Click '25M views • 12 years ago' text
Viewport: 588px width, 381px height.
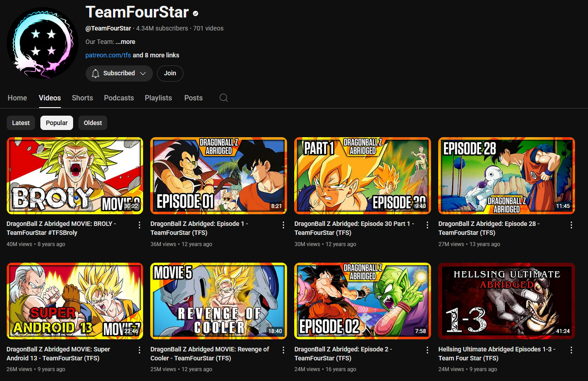click(182, 369)
